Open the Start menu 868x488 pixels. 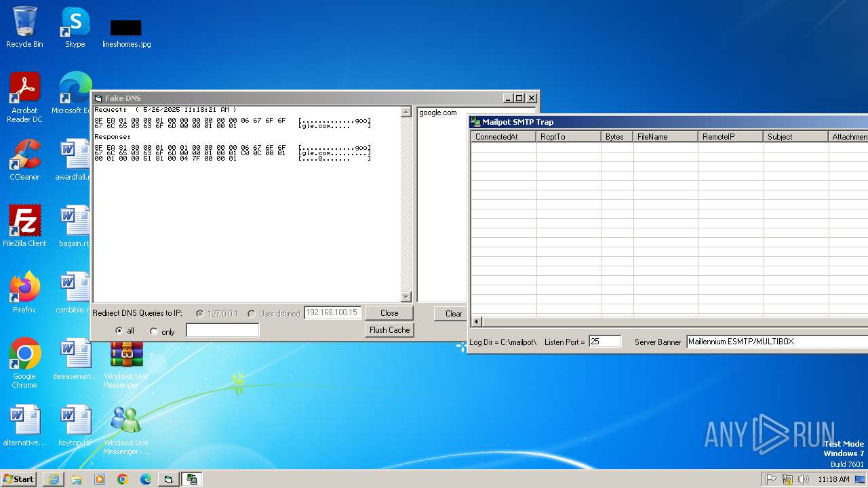coord(19,479)
